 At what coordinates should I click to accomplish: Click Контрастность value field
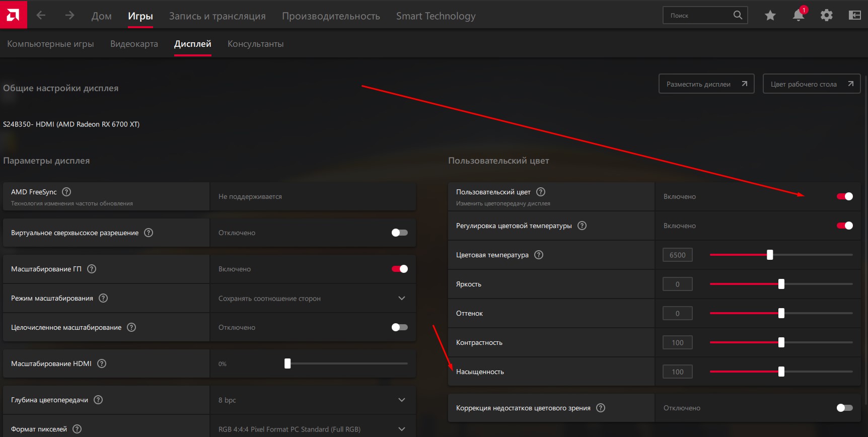(678, 342)
